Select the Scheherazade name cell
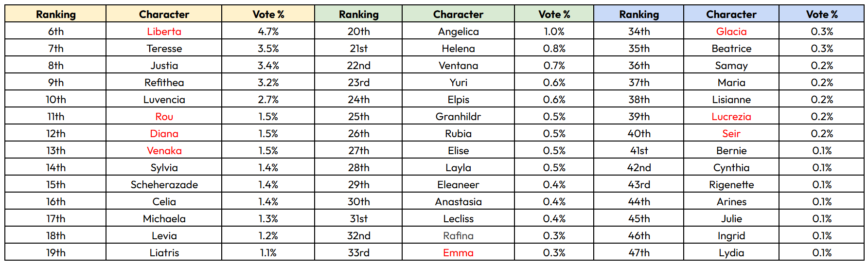This screenshot has width=868, height=266. coord(164,185)
